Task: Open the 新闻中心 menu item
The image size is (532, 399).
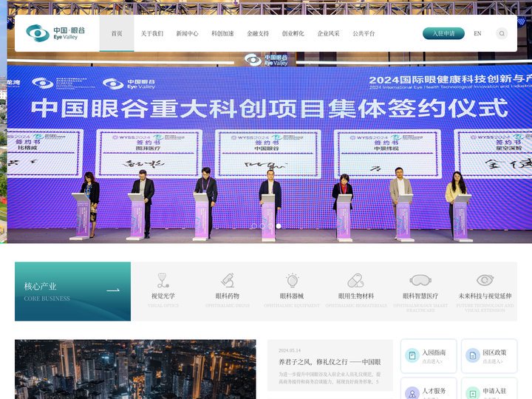Action: (187, 33)
